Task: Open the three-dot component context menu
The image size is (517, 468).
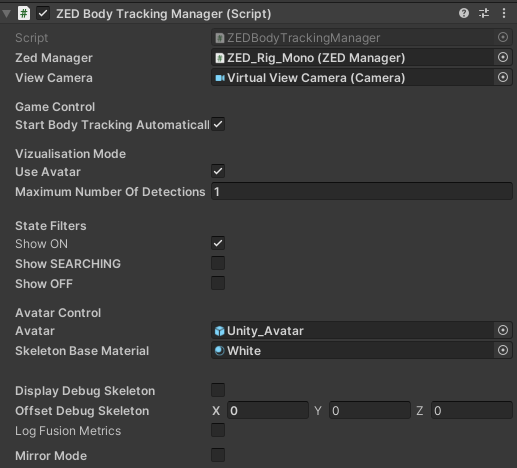Action: tap(504, 13)
